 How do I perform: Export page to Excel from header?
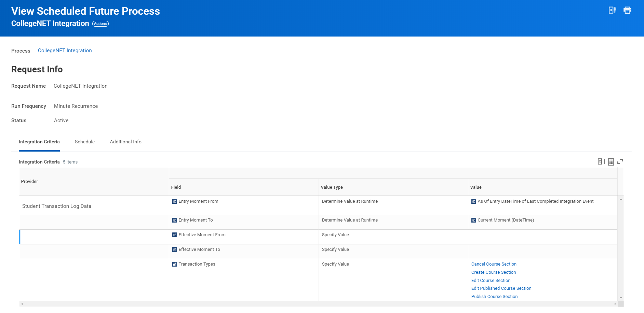[613, 10]
